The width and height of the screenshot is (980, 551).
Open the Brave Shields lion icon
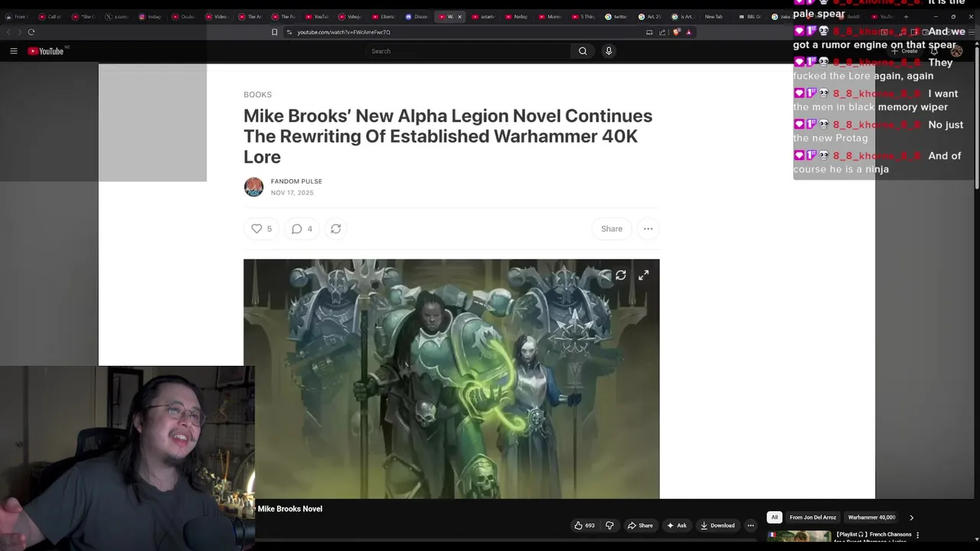click(677, 32)
